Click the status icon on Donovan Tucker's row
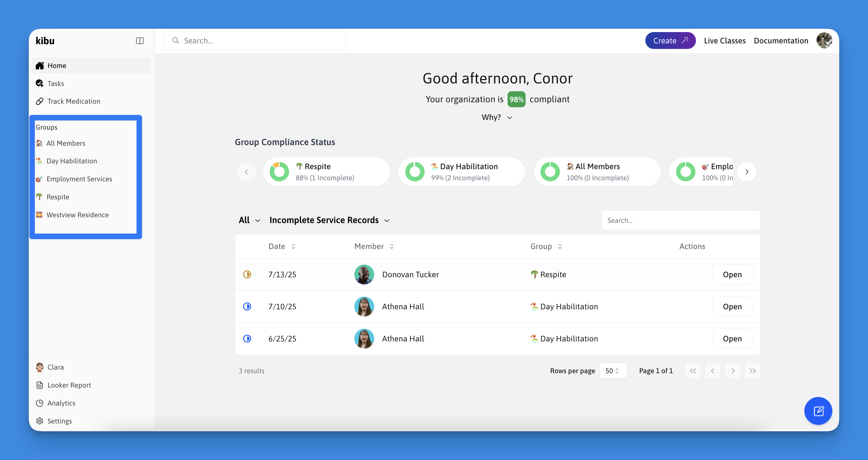This screenshot has width=868, height=460. point(247,275)
